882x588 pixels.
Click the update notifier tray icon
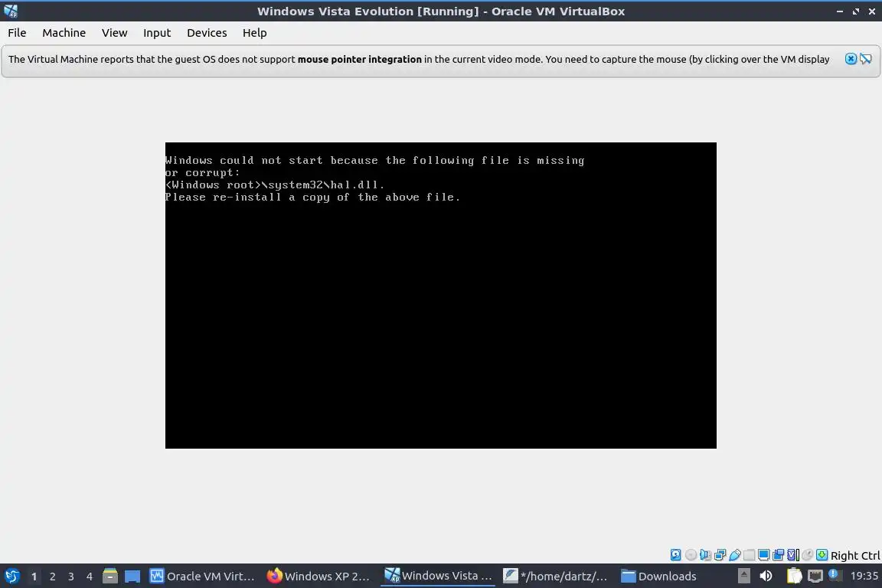click(x=835, y=575)
